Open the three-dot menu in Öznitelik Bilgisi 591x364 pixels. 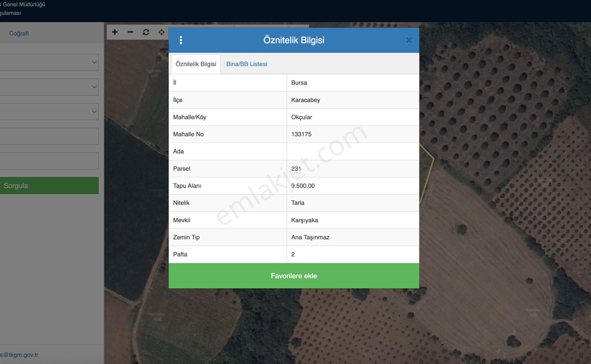(x=181, y=40)
